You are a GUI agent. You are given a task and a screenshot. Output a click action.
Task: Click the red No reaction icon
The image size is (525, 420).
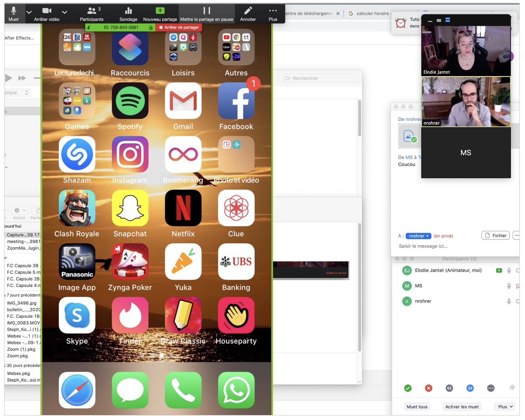pyautogui.click(x=429, y=388)
